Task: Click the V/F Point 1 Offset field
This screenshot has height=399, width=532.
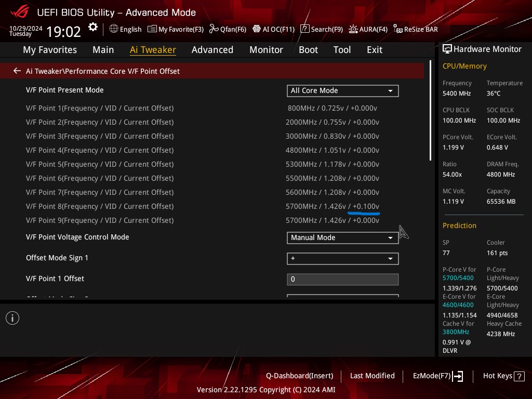Action: point(342,279)
